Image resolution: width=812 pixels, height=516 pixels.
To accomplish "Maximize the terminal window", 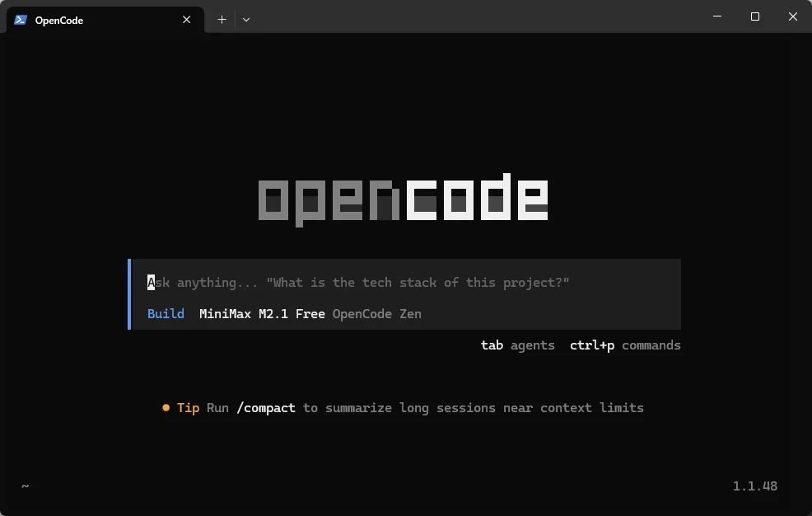I will pos(755,16).
